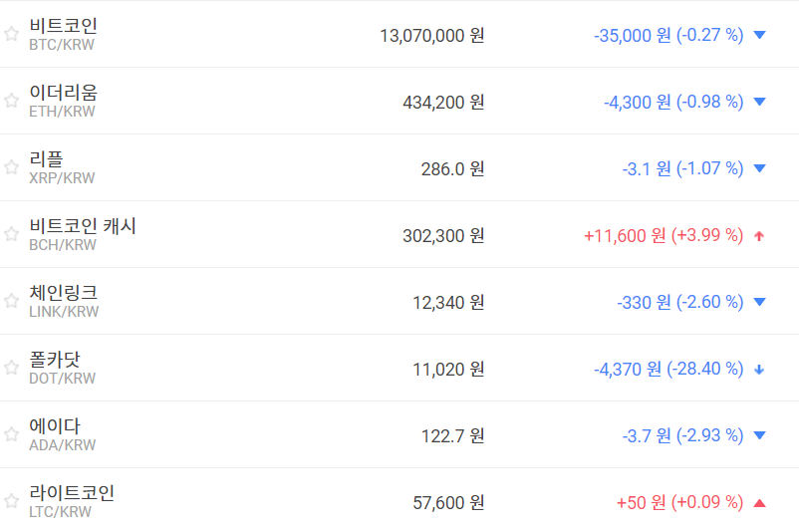Open the 비트코인 coin name link
Screen dimensions: 799x532
(x=64, y=26)
